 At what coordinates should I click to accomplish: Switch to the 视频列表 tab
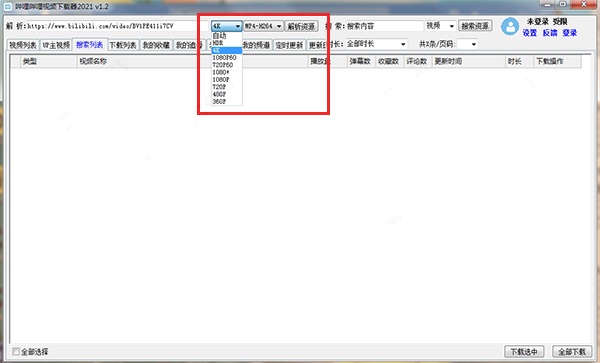point(23,45)
